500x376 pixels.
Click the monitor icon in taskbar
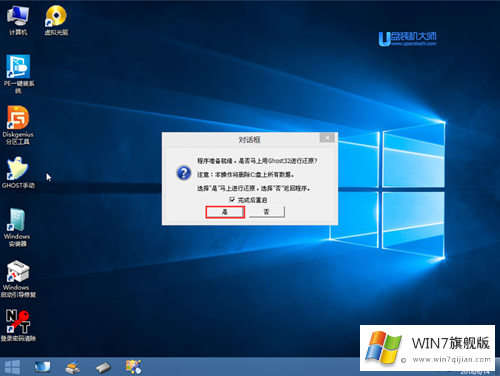42,367
